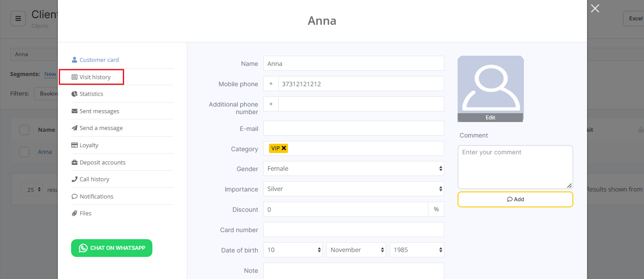The height and width of the screenshot is (279, 644).
Task: Click the comment text area
Action: pos(515,167)
